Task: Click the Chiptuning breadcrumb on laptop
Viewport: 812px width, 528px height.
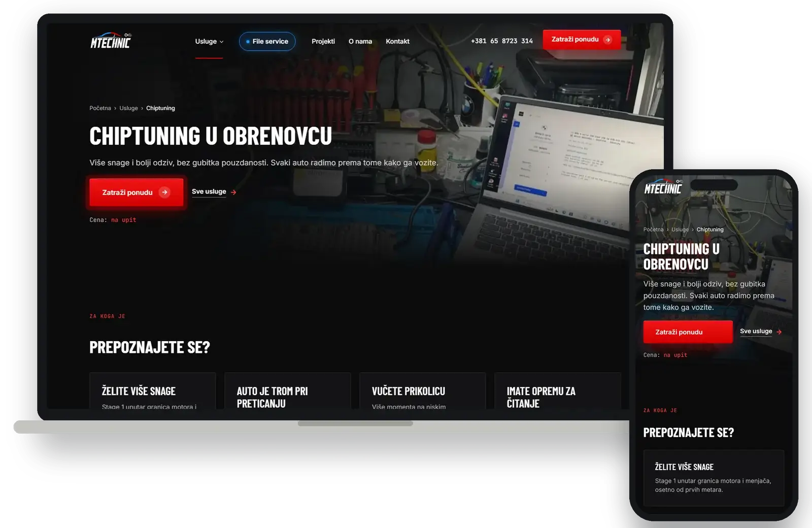Action: (160, 108)
